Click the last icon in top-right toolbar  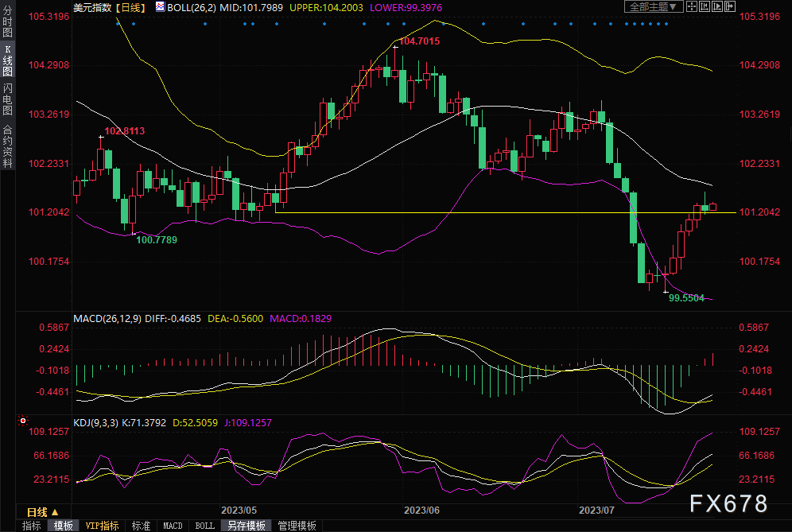tap(728, 6)
